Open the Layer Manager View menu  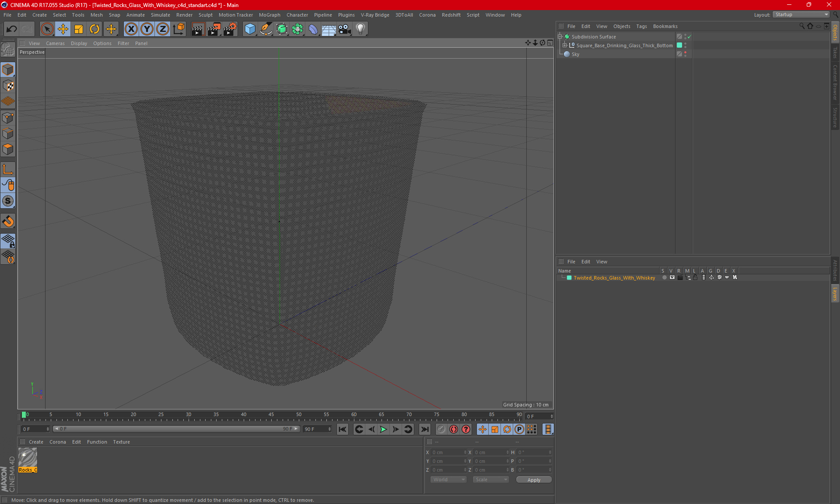point(602,262)
